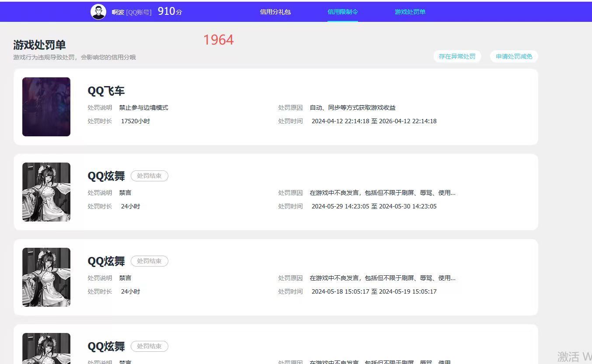Click the QQ飞车 game cover thumbnail
Viewport: 592px width, 364px height.
tap(46, 106)
